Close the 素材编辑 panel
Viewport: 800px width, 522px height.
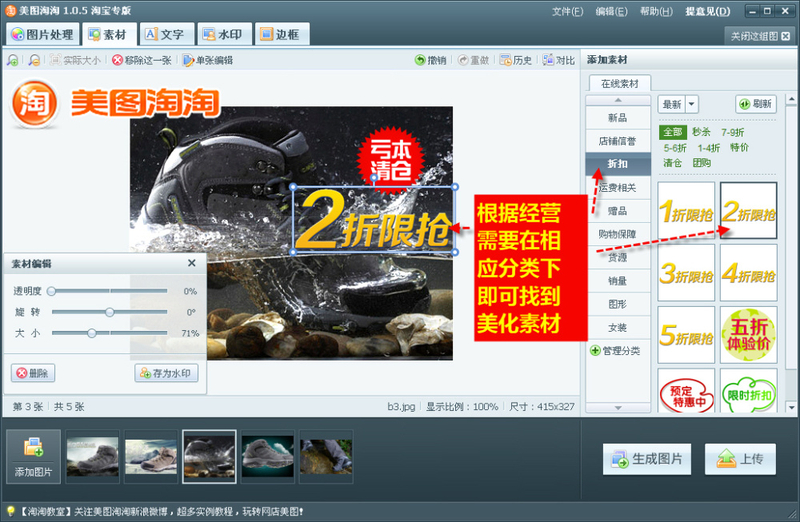[x=192, y=263]
